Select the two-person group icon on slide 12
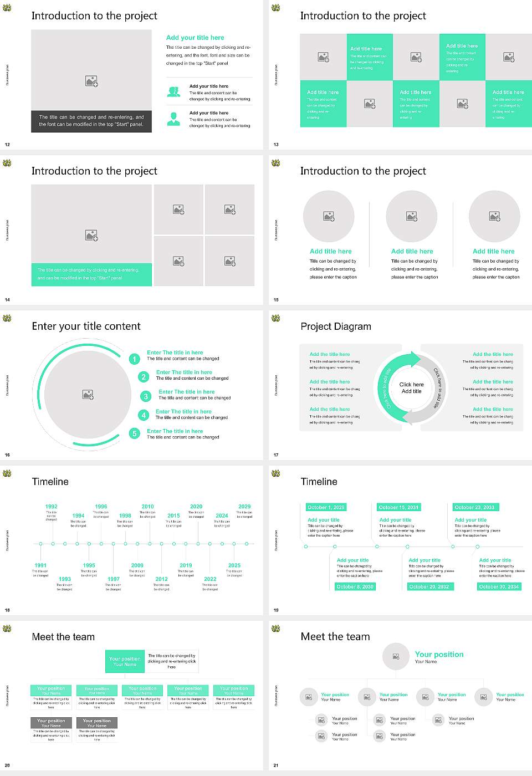The image size is (532, 776). tap(173, 92)
